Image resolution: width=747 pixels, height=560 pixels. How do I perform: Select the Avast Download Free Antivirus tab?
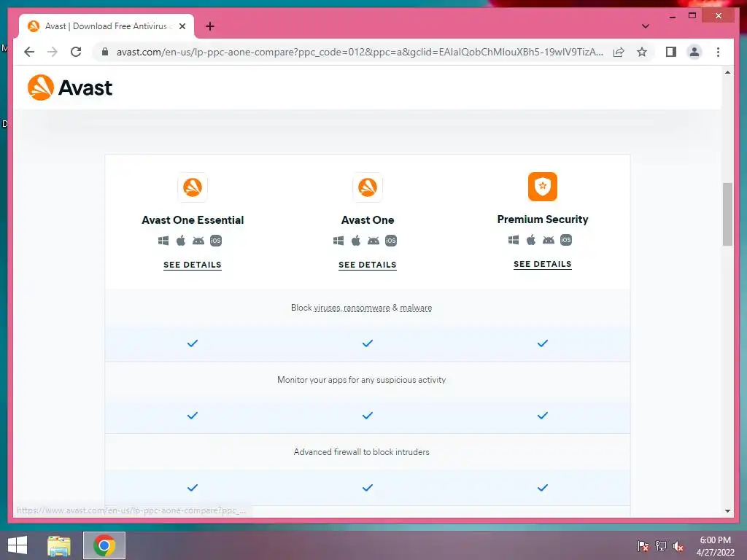[x=107, y=26]
